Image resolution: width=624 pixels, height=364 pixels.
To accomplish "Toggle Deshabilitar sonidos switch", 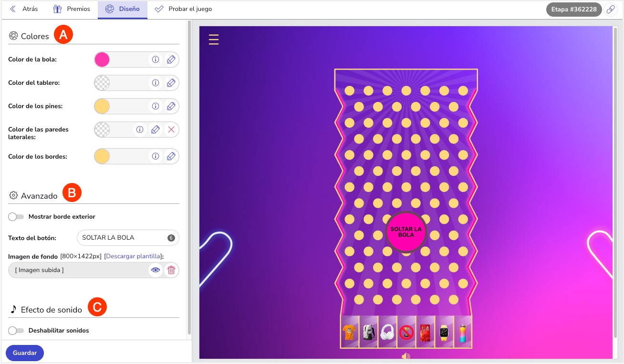I will pyautogui.click(x=16, y=331).
